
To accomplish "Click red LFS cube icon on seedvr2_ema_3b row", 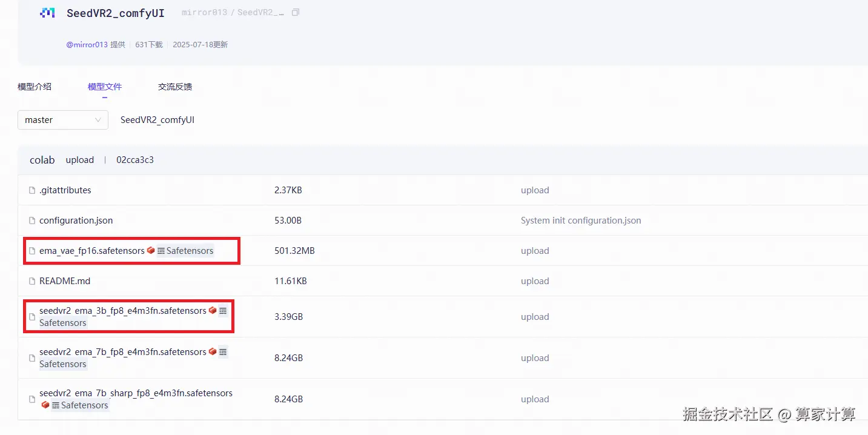I will [213, 310].
